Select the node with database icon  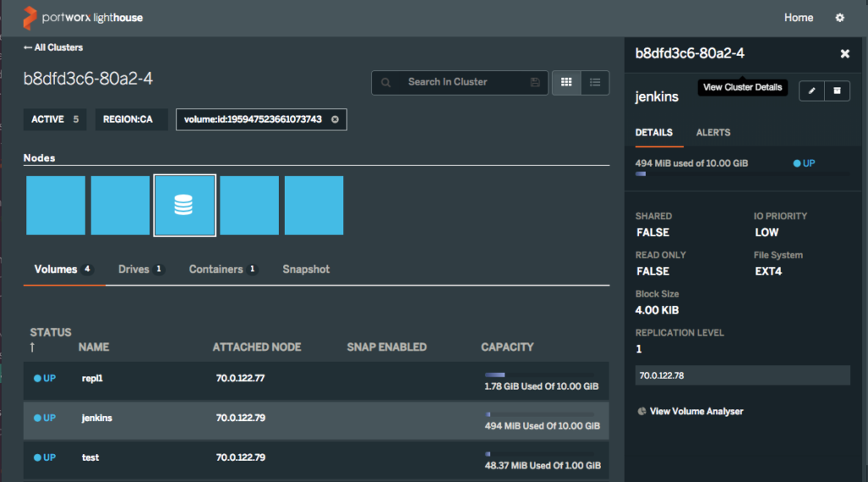tap(185, 205)
